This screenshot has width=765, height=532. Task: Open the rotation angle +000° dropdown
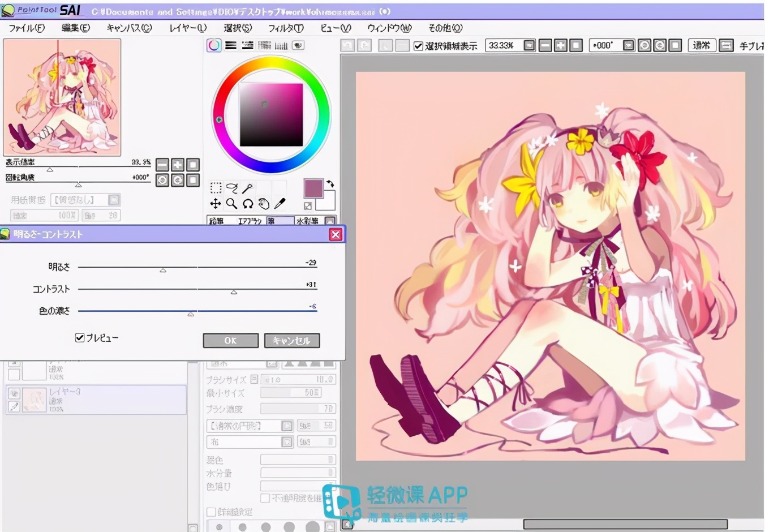click(629, 46)
